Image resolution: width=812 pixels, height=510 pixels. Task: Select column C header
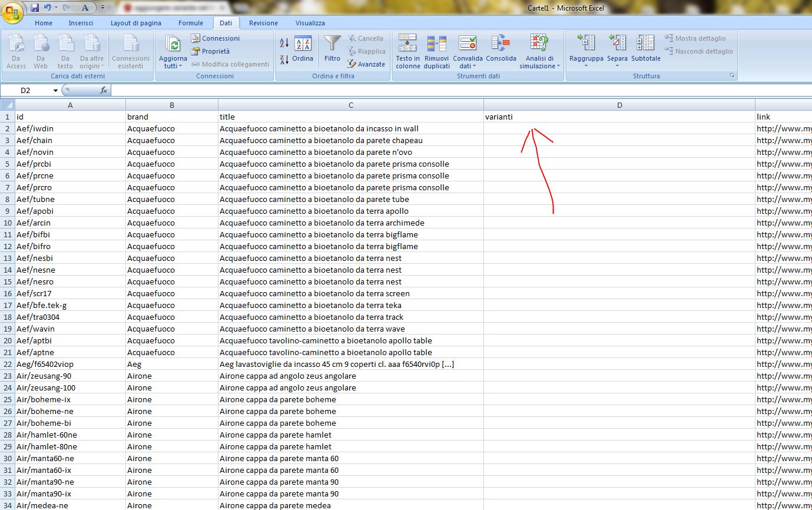(351, 105)
